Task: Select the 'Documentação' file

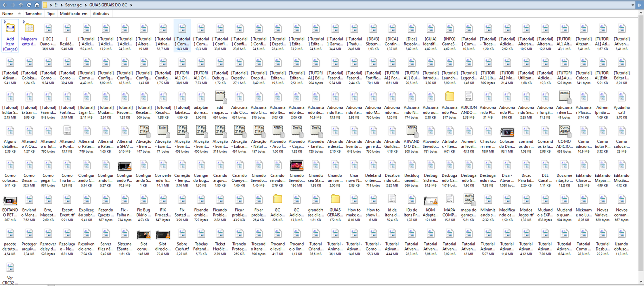Action: (565, 172)
